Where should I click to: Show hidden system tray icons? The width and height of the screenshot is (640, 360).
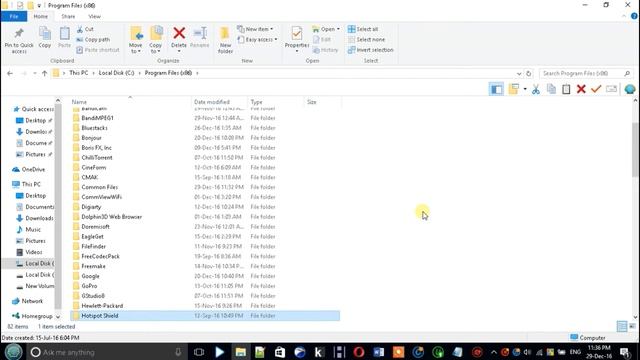pos(494,352)
